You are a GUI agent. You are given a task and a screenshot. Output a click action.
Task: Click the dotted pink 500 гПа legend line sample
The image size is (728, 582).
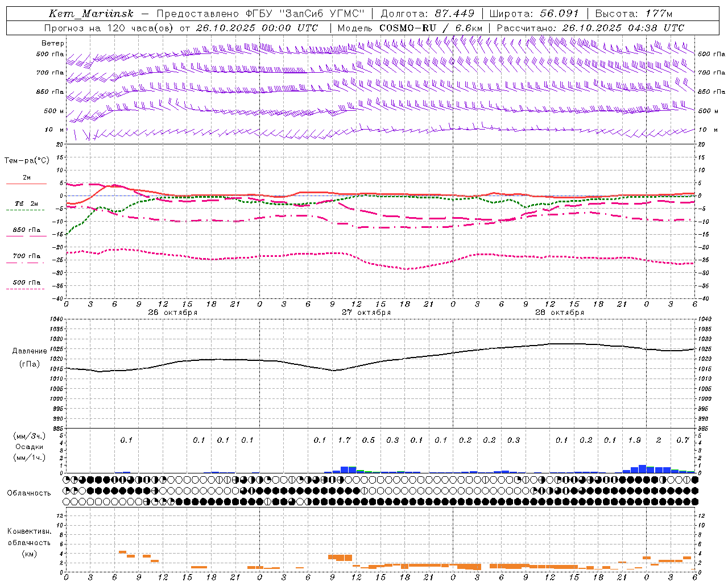(x=26, y=289)
